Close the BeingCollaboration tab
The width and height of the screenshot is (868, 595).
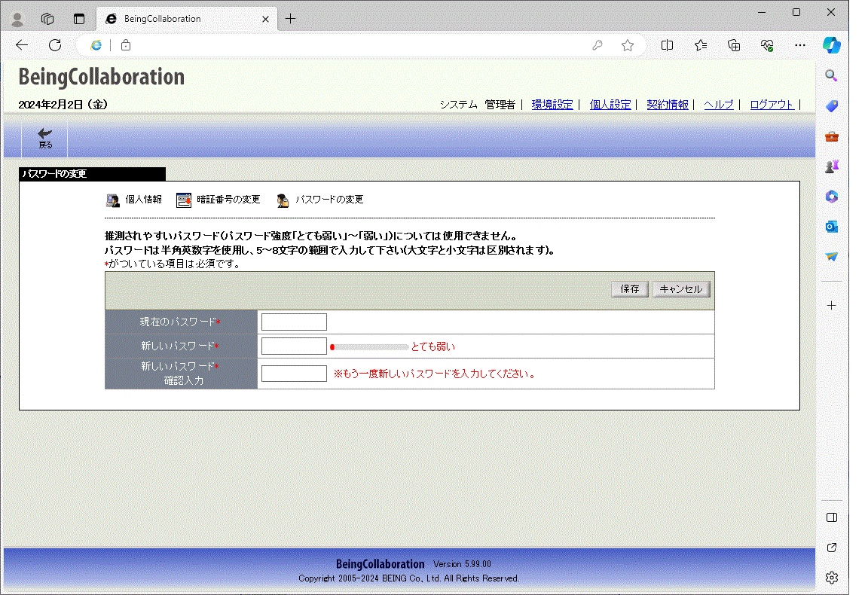pyautogui.click(x=266, y=19)
